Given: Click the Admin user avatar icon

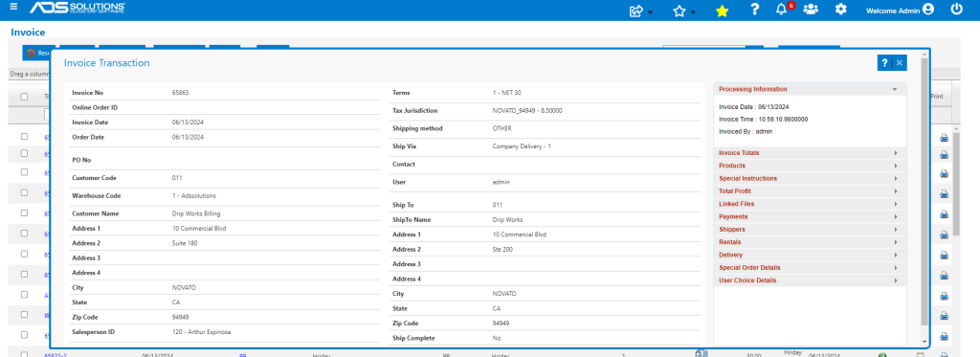Looking at the screenshot, I should 928,10.
